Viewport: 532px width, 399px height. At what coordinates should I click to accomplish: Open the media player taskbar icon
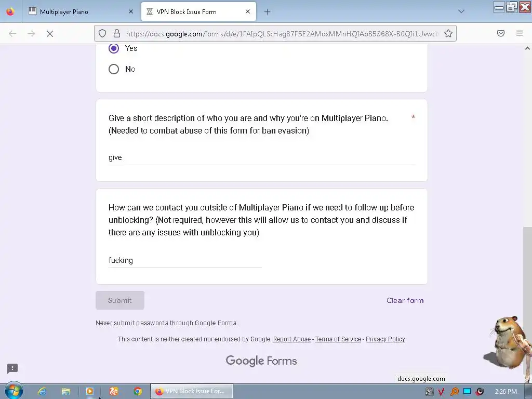89,391
